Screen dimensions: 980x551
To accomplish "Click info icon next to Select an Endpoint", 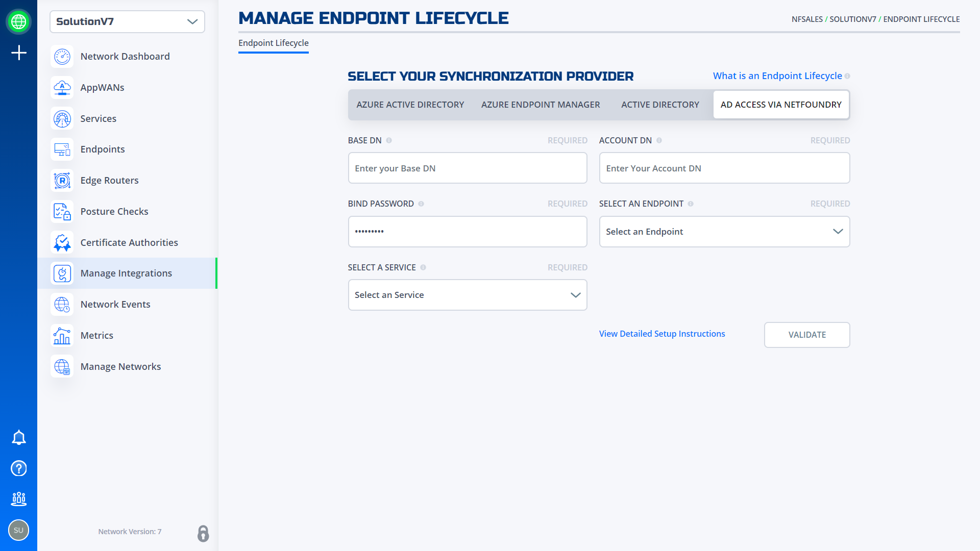I will coord(691,204).
